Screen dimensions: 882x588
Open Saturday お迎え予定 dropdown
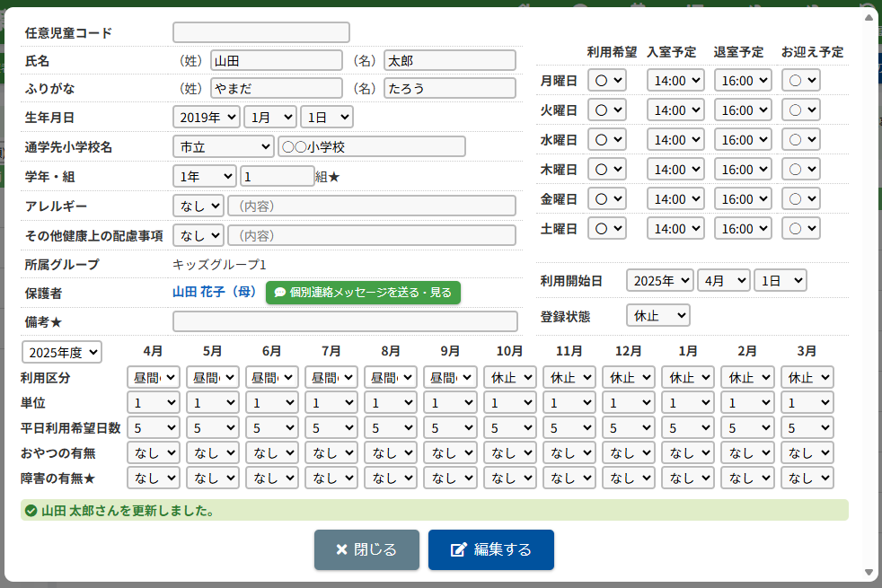point(800,229)
